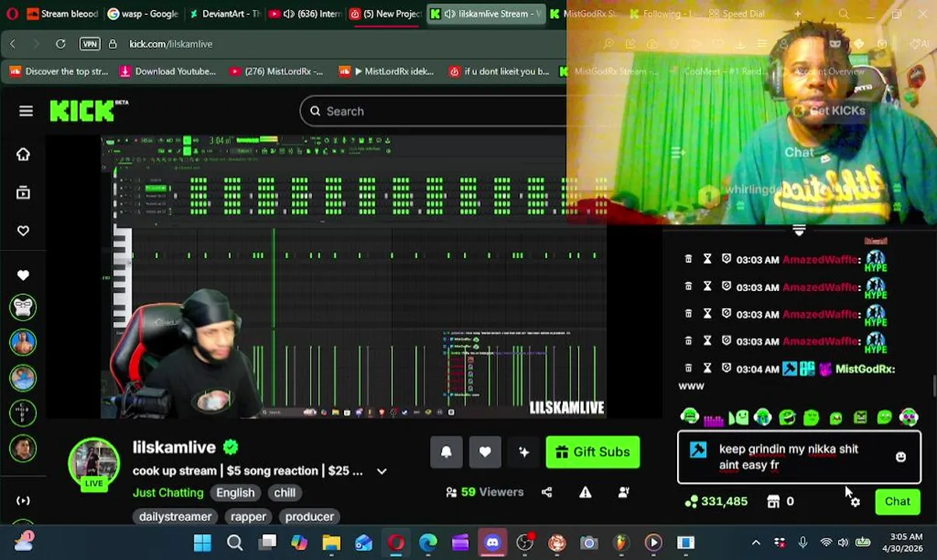Show hidden tray icons chevron

[756, 542]
